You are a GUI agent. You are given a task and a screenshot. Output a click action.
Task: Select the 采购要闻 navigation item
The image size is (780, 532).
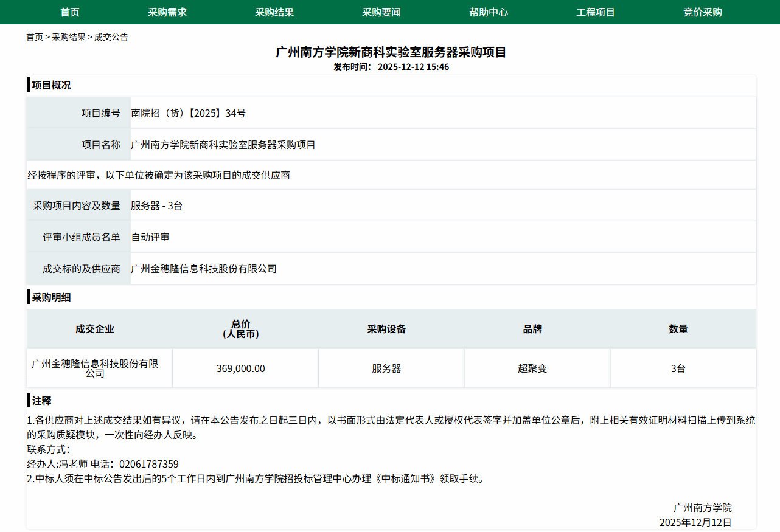point(381,12)
